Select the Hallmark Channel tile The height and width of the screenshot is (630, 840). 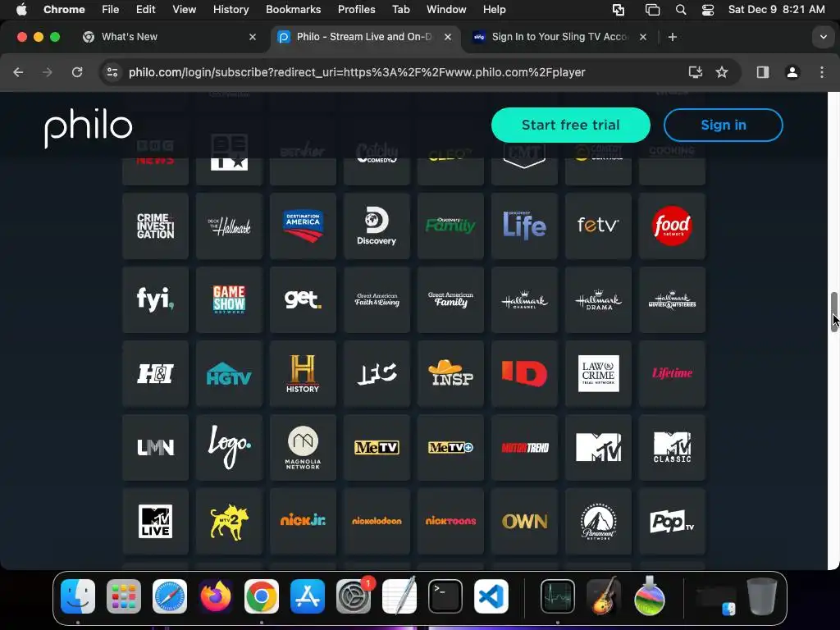(x=524, y=300)
